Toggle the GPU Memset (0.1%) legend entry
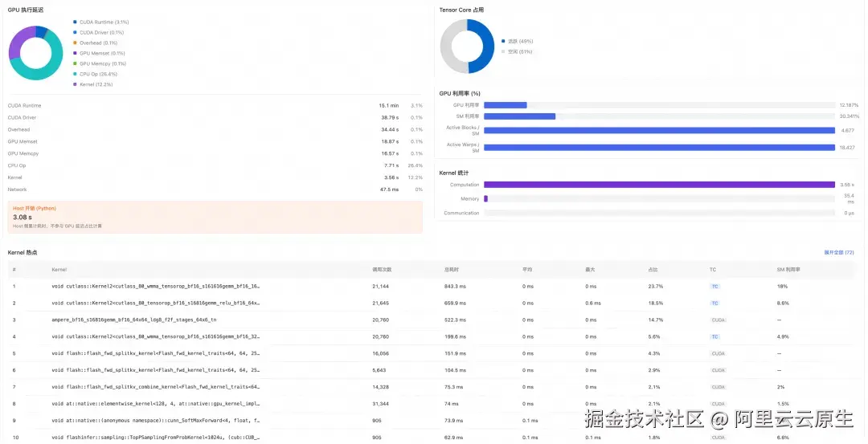Viewport: 868px width, 444px height. click(99, 54)
